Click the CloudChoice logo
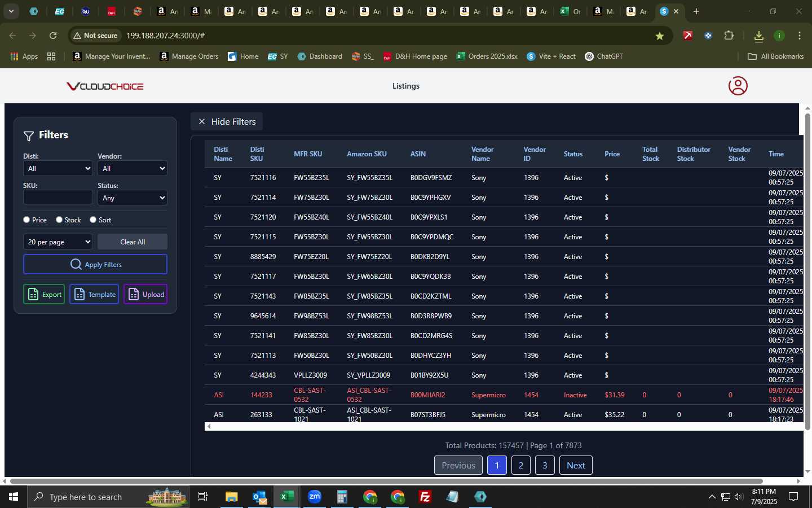Viewport: 812px width, 508px height. 105,86
